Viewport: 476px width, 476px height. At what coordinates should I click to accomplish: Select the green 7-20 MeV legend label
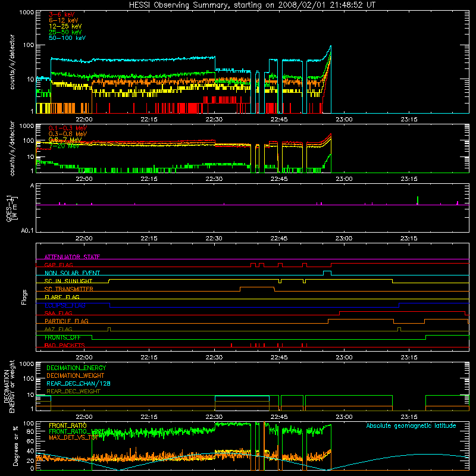coord(64,146)
